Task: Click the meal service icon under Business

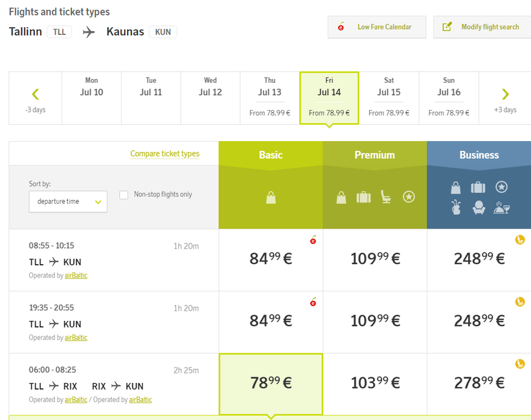Action: point(502,208)
